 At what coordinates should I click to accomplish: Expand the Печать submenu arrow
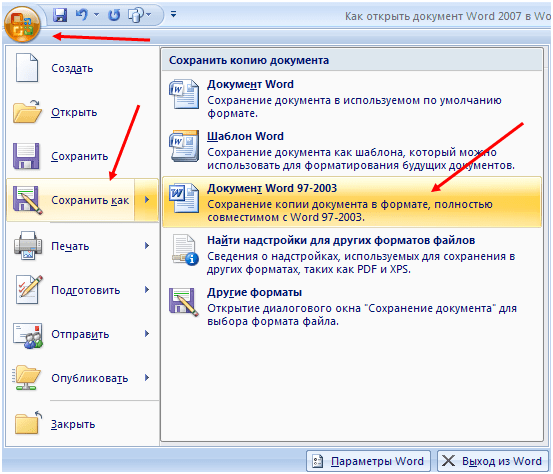(x=147, y=246)
